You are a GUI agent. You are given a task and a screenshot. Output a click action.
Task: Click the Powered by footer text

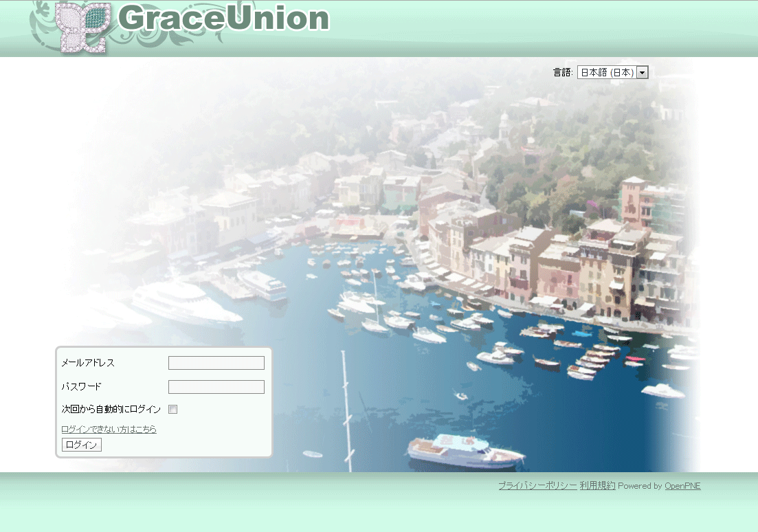[x=640, y=486]
